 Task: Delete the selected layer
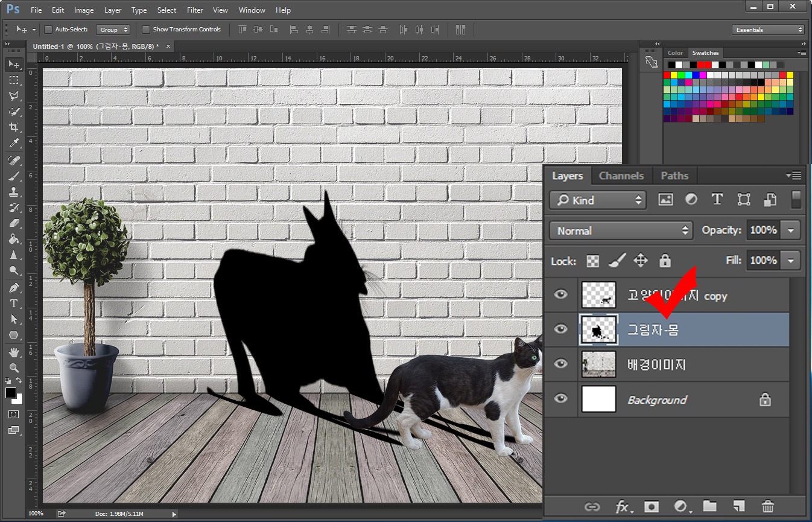click(767, 507)
